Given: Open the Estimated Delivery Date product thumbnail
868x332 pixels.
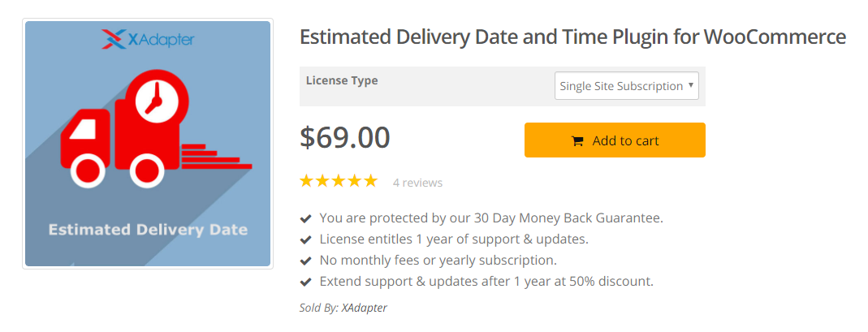Looking at the screenshot, I should (x=148, y=144).
